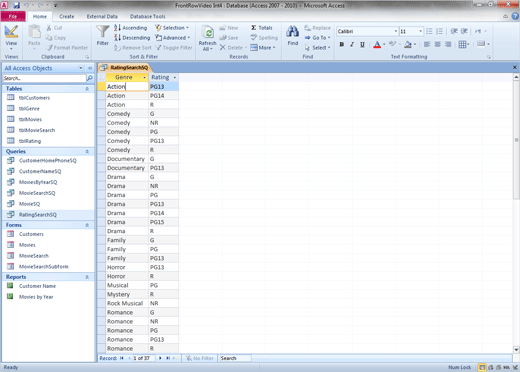Toggle Bold formatting

[x=342, y=44]
